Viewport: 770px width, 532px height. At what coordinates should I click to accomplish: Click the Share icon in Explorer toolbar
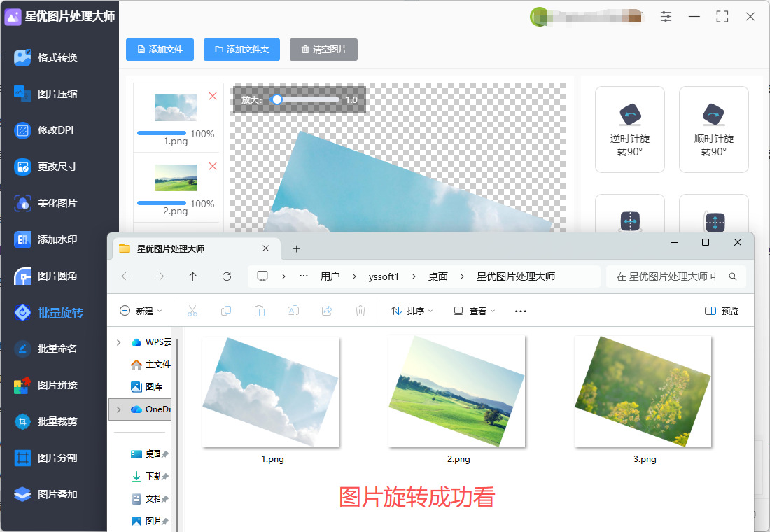[327, 311]
